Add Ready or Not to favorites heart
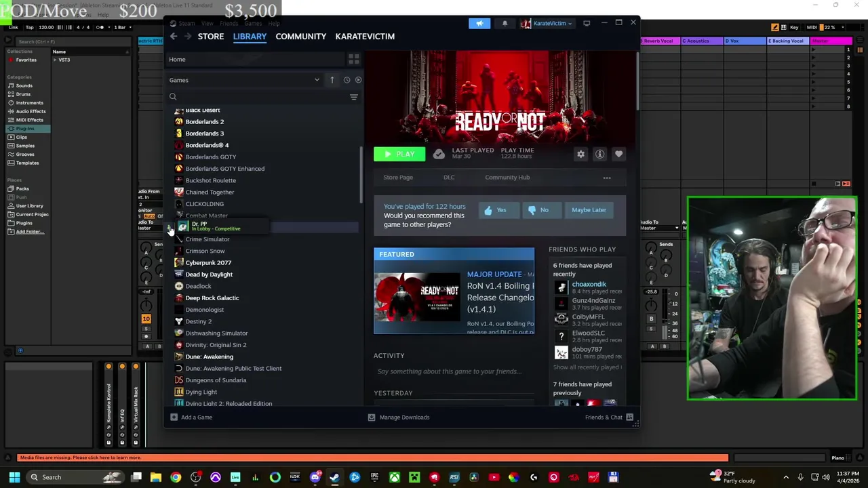Image resolution: width=868 pixels, height=488 pixels. click(618, 154)
